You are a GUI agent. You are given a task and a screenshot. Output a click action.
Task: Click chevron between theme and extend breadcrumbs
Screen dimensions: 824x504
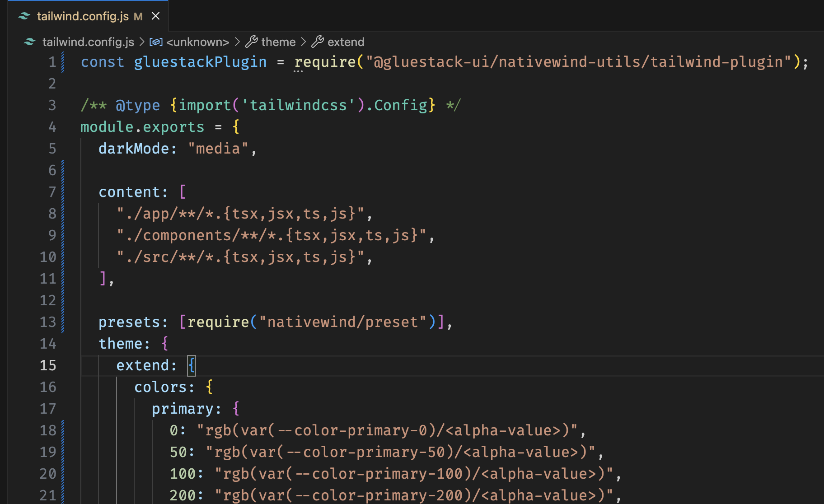pyautogui.click(x=304, y=42)
